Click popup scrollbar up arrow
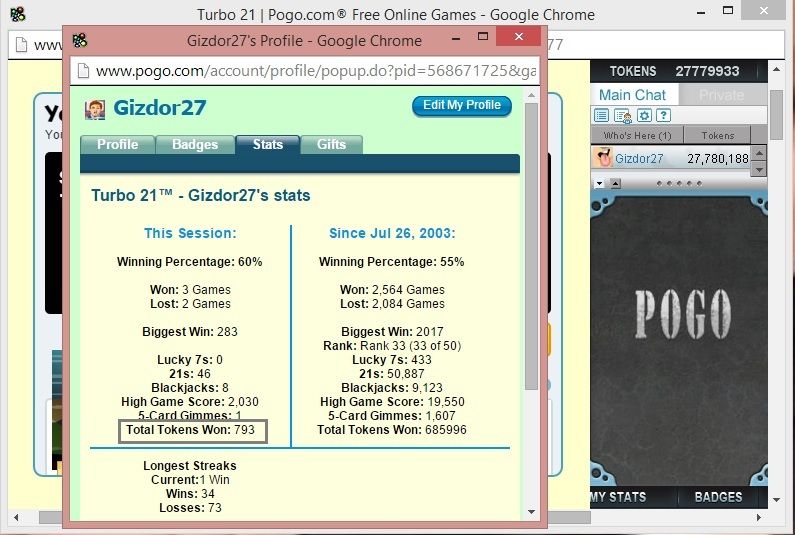Viewport: 795px width, 535px height. (531, 95)
